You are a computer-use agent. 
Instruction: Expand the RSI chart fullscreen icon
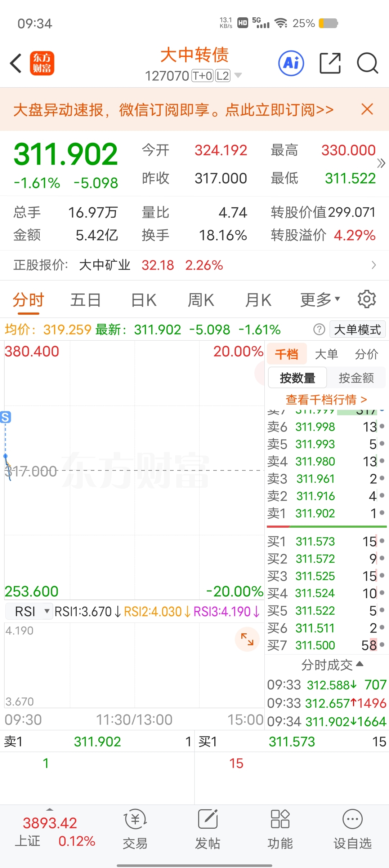(247, 639)
